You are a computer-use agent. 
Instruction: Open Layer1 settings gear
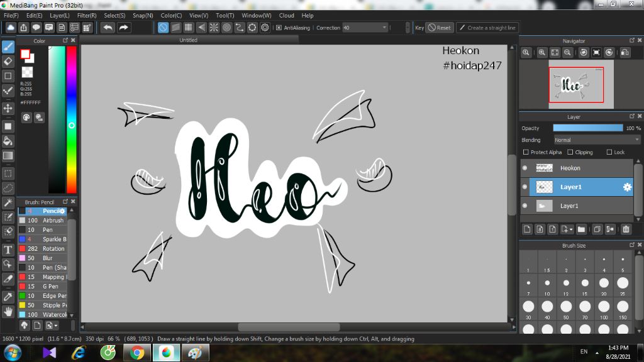point(627,187)
